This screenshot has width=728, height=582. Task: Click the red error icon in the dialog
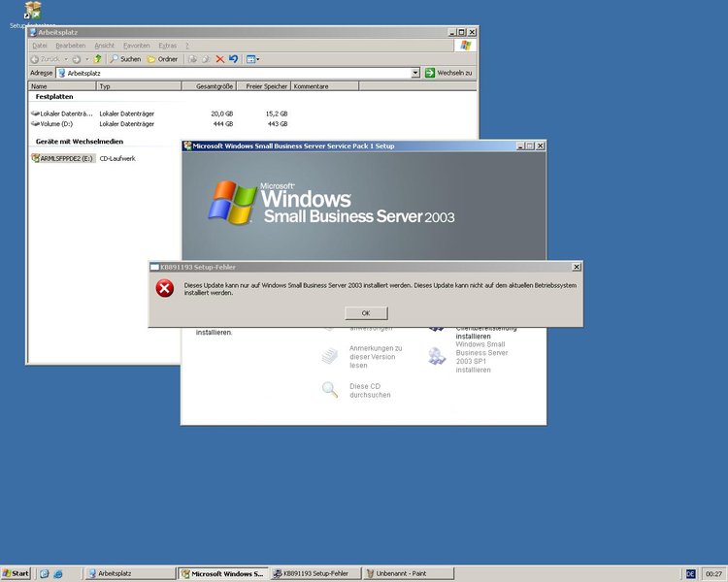(x=165, y=288)
